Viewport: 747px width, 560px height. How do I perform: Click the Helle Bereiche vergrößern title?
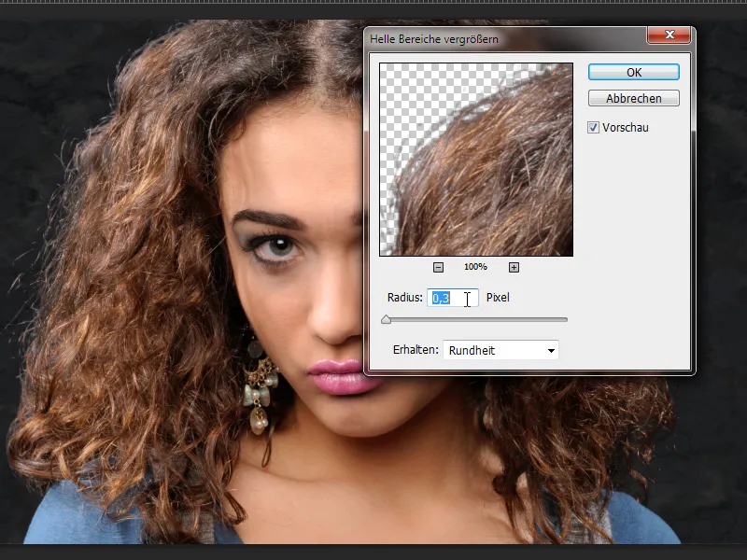tap(434, 39)
